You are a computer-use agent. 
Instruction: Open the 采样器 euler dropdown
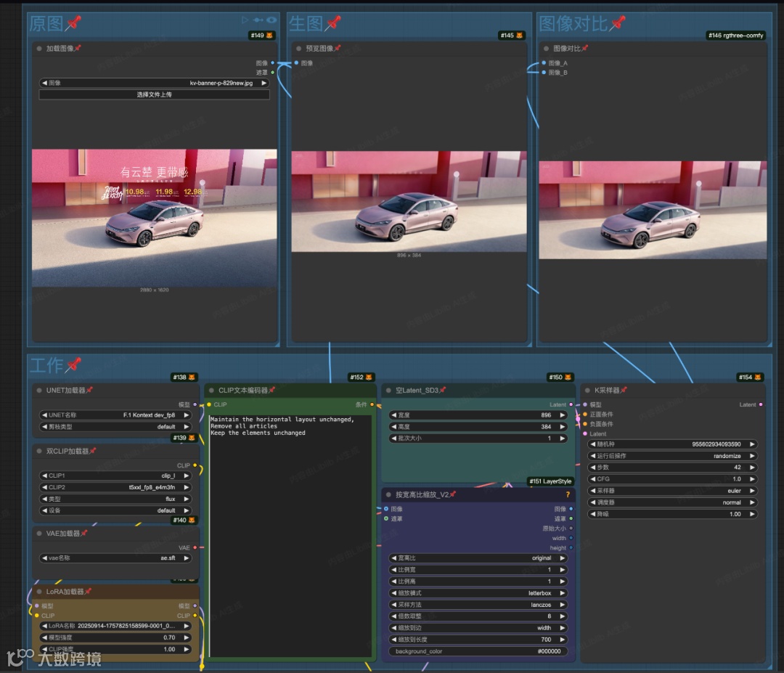[x=672, y=491]
